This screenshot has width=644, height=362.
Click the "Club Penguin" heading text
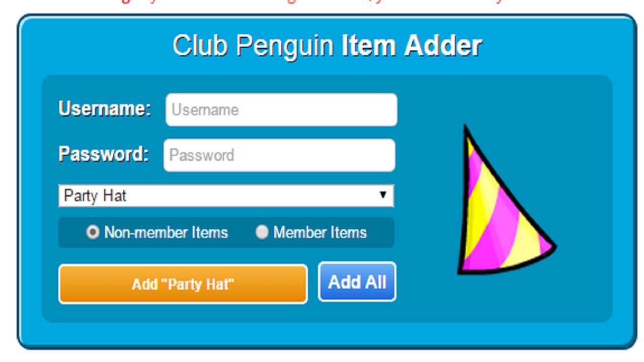pyautogui.click(x=253, y=46)
